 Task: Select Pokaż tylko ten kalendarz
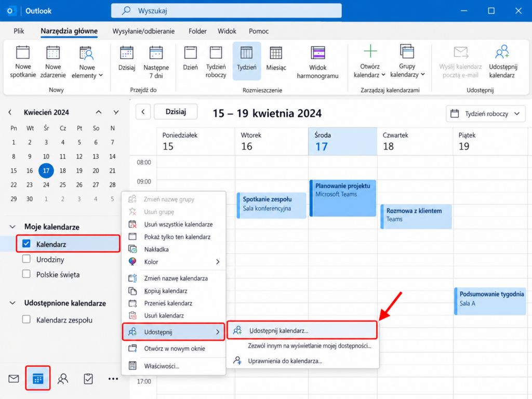pos(174,237)
